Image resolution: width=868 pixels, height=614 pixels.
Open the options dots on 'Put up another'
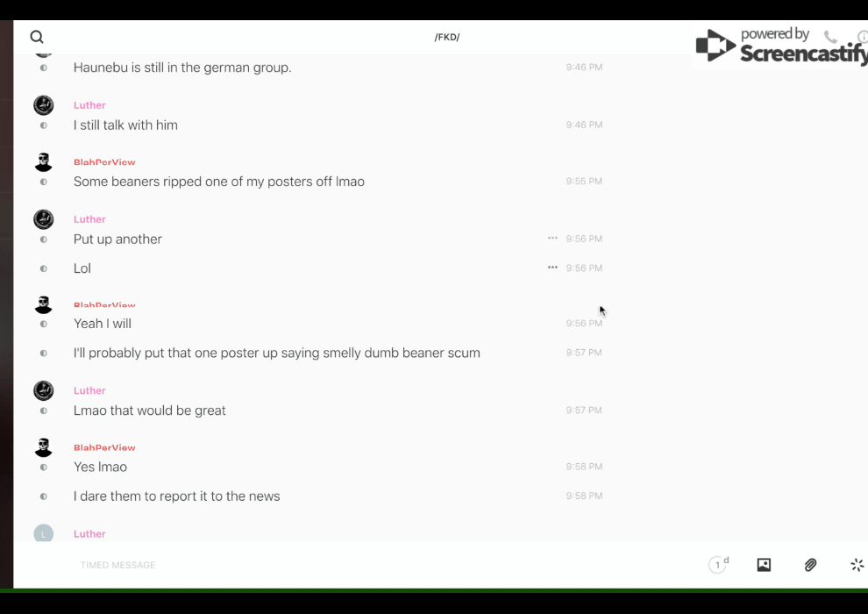(x=552, y=238)
